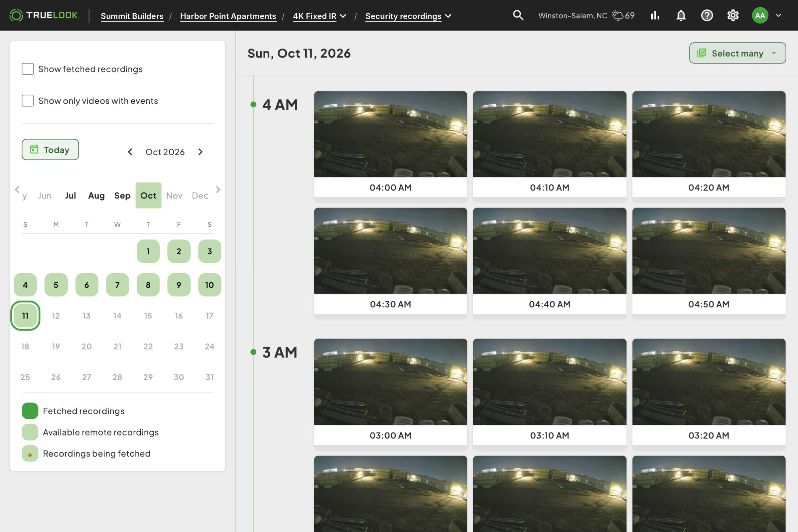
Task: Select Dec in the month strip
Action: click(200, 196)
